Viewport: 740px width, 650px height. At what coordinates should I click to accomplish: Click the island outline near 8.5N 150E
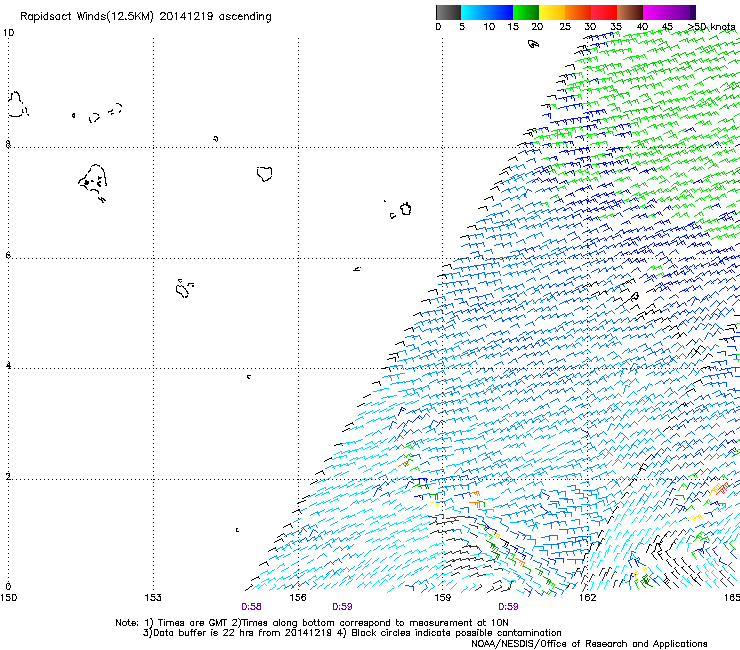point(18,104)
